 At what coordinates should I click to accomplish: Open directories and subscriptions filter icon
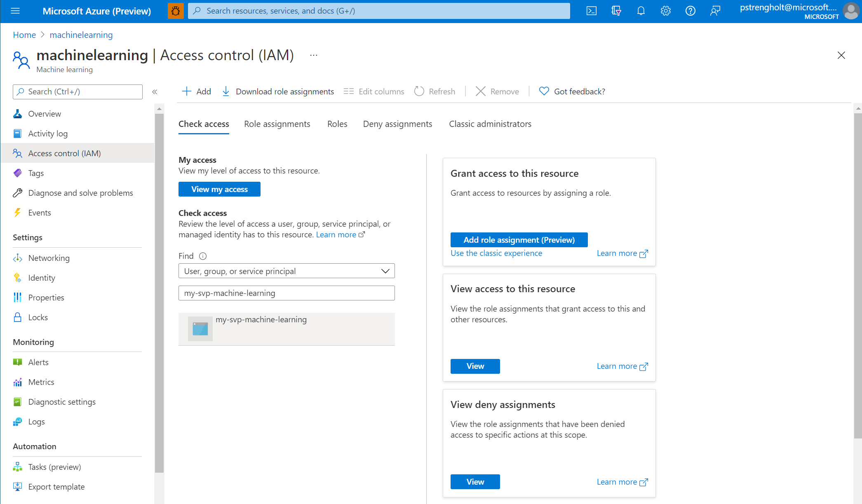616,11
